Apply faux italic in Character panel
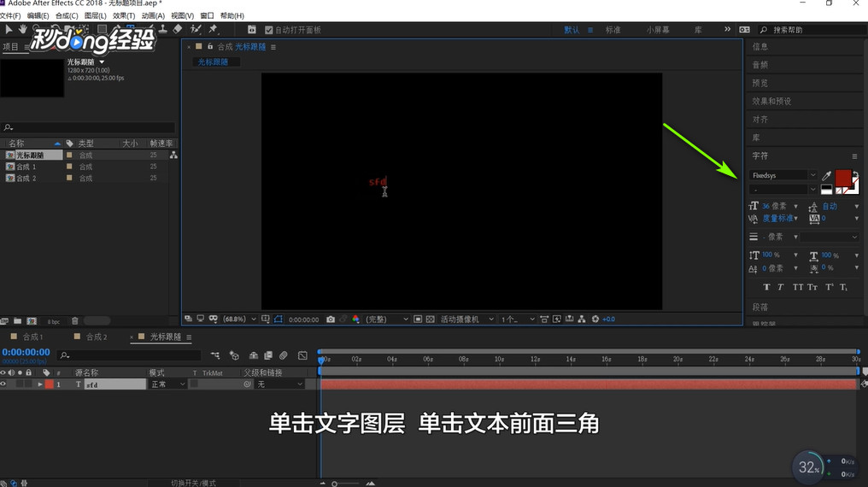 point(781,287)
